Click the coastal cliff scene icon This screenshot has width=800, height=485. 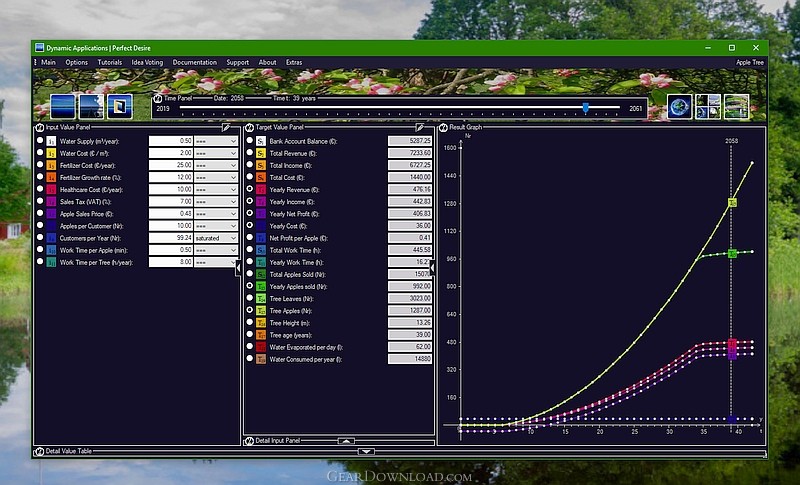pos(91,106)
